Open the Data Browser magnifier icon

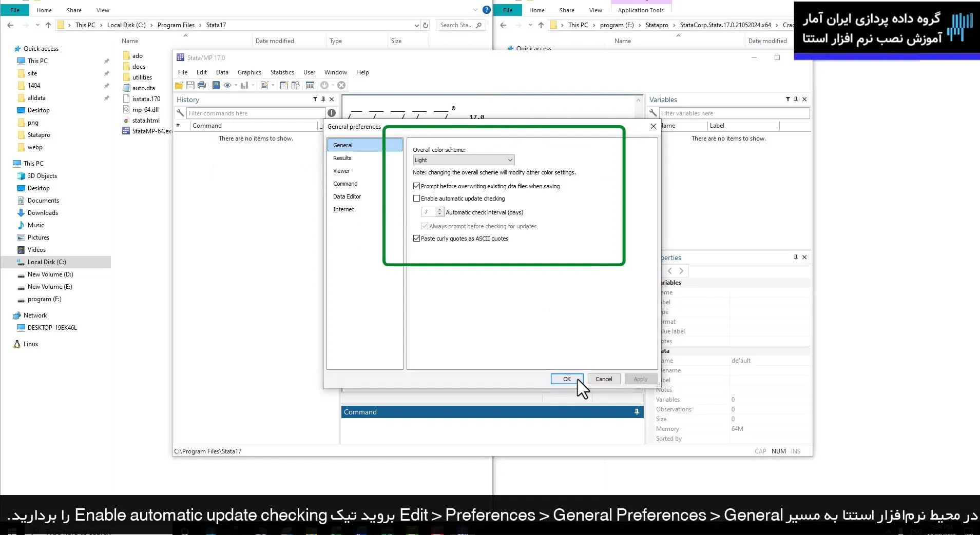click(x=296, y=85)
